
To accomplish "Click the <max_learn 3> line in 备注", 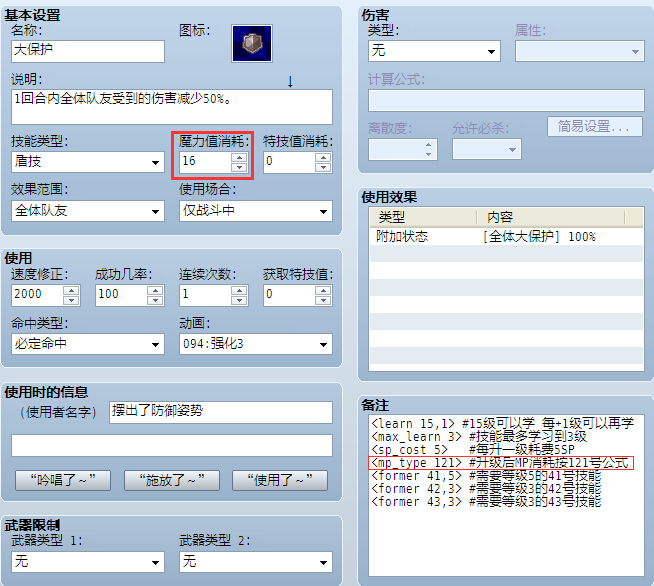I will 479,437.
